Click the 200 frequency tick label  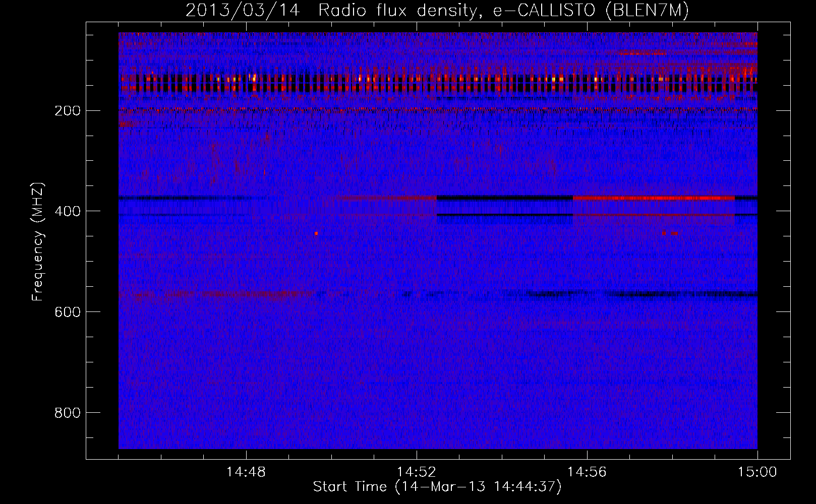coord(68,110)
